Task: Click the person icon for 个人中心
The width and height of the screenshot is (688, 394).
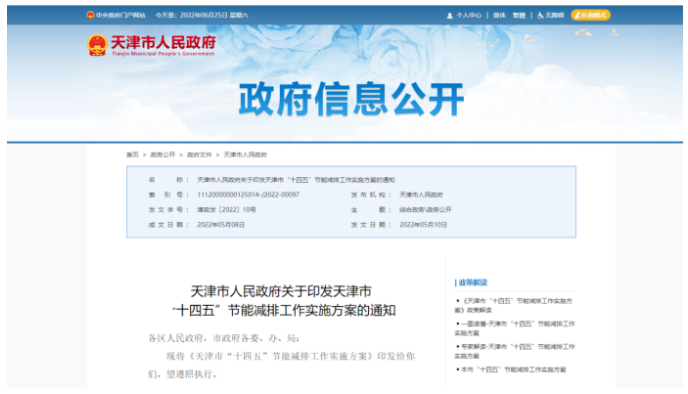Action: click(x=450, y=15)
